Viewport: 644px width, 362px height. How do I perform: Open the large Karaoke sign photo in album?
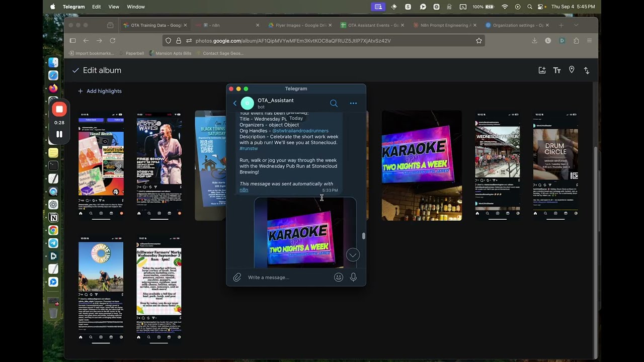click(x=422, y=165)
